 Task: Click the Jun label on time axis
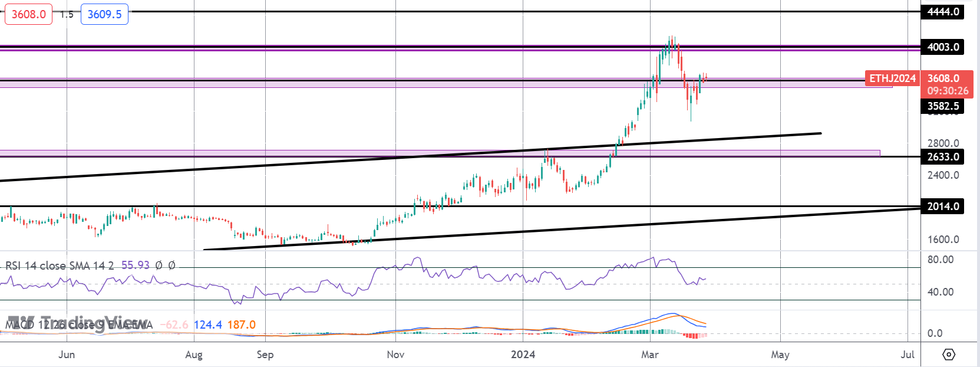click(x=67, y=355)
